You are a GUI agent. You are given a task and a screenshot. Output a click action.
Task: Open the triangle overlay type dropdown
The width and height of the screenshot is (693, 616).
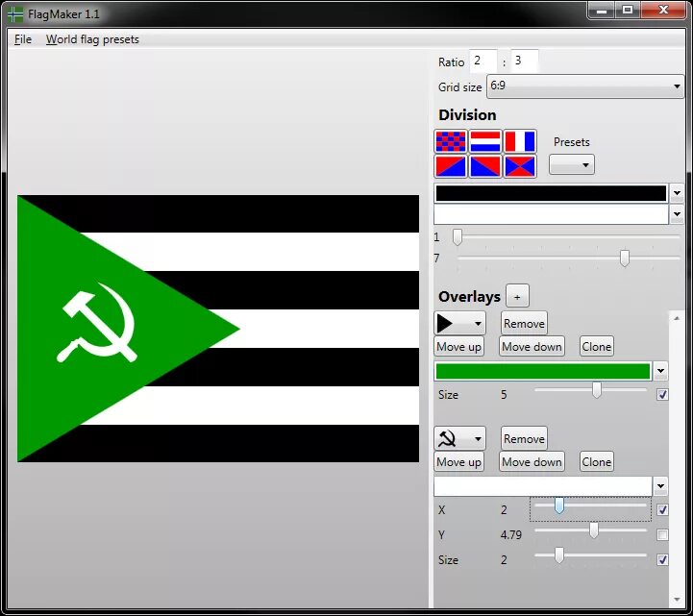coord(459,324)
